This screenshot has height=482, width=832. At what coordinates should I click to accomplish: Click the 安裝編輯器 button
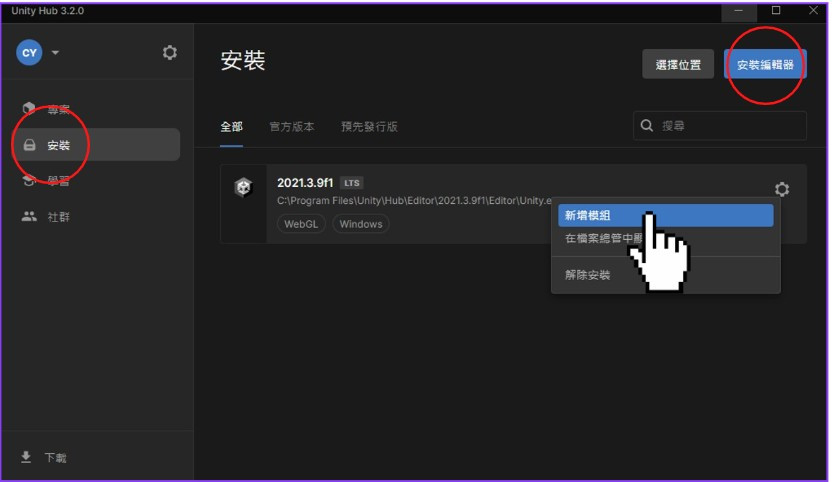pos(765,65)
